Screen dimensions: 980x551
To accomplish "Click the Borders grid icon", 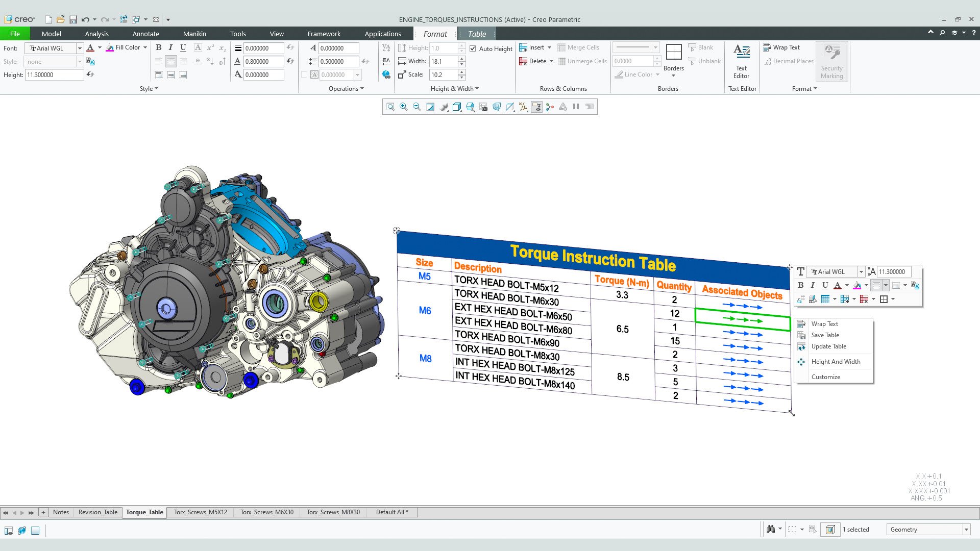I will pyautogui.click(x=674, y=52).
